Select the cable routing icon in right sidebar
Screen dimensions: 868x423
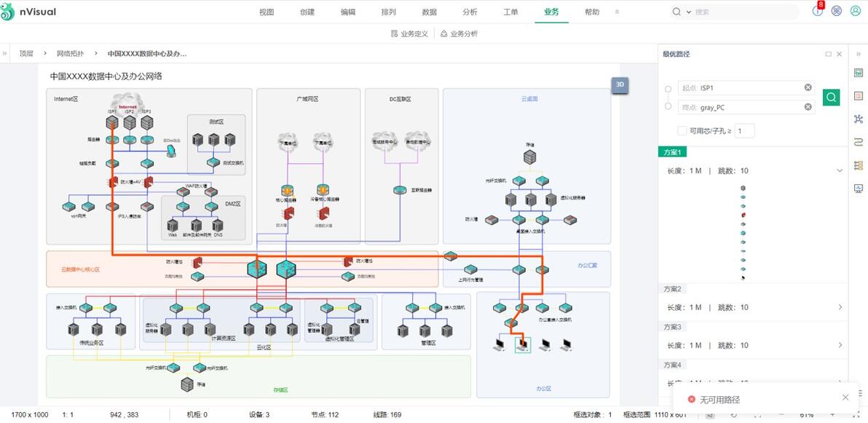point(858,141)
